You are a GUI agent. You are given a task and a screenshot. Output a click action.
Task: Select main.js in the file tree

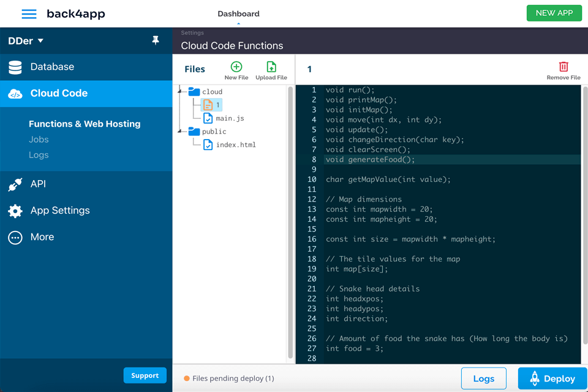229,118
